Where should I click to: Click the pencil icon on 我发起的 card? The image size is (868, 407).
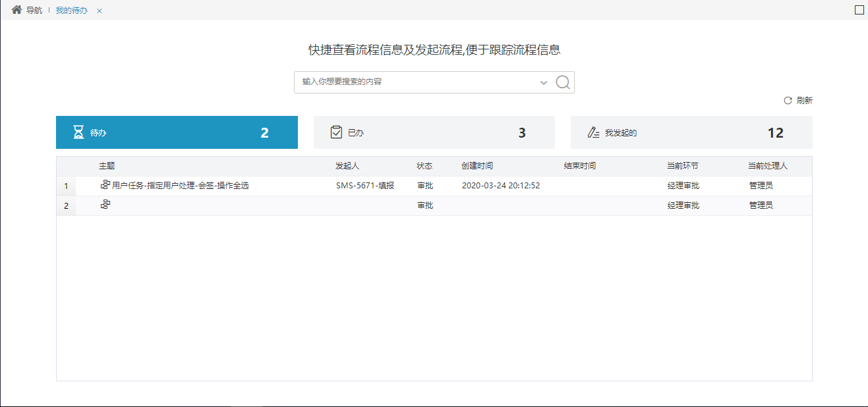pyautogui.click(x=593, y=132)
